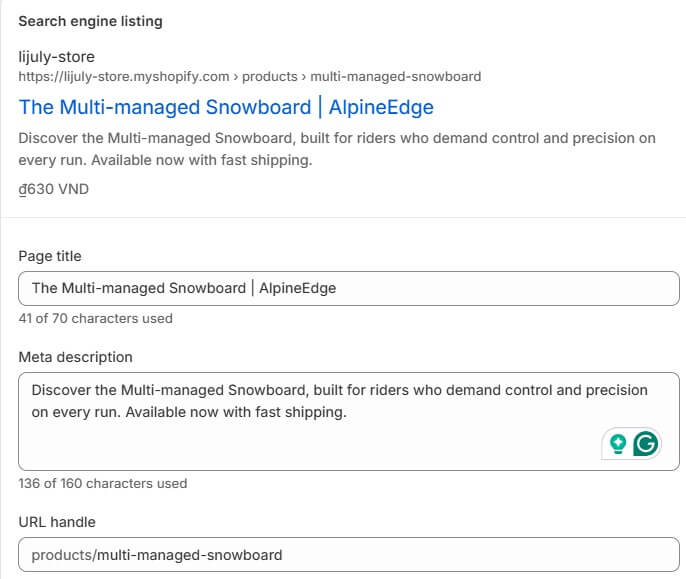Viewport: 686px width, 579px height.
Task: Click the Page title label
Action: pyautogui.click(x=50, y=256)
